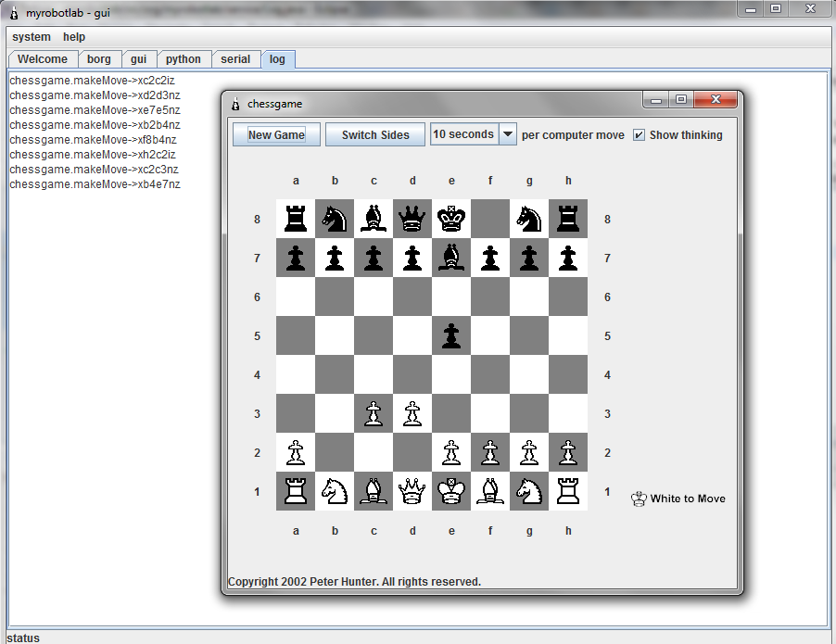Select the black queen on d8
This screenshot has height=644, width=836.
pyautogui.click(x=412, y=219)
